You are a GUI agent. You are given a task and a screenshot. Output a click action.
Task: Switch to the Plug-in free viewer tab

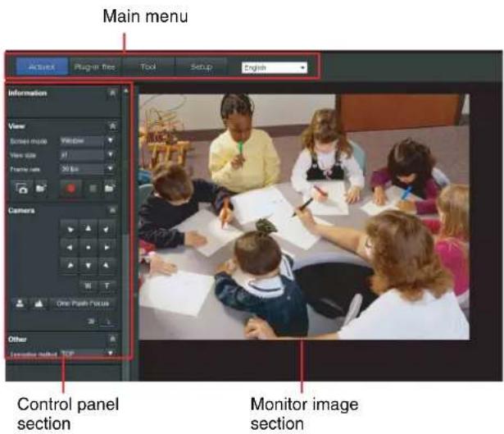(x=95, y=66)
